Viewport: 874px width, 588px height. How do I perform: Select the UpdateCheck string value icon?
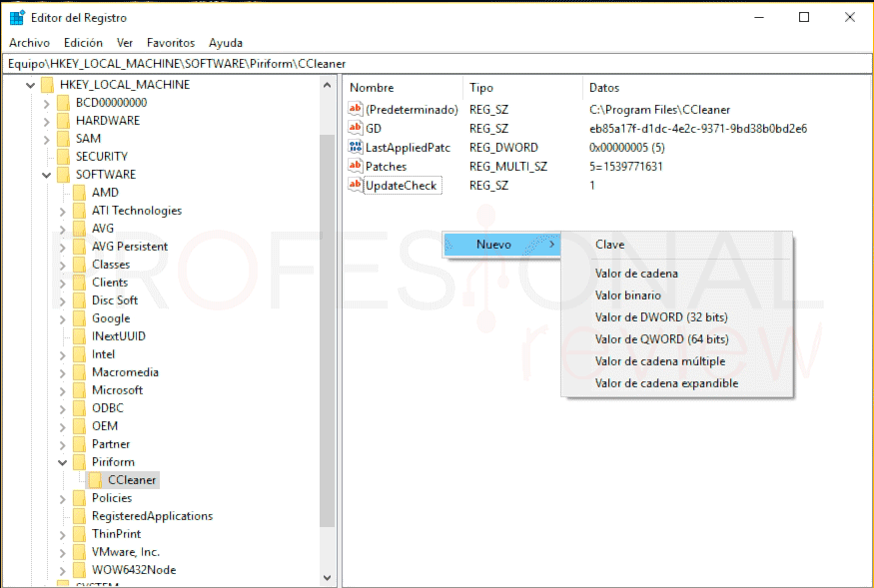click(x=355, y=185)
